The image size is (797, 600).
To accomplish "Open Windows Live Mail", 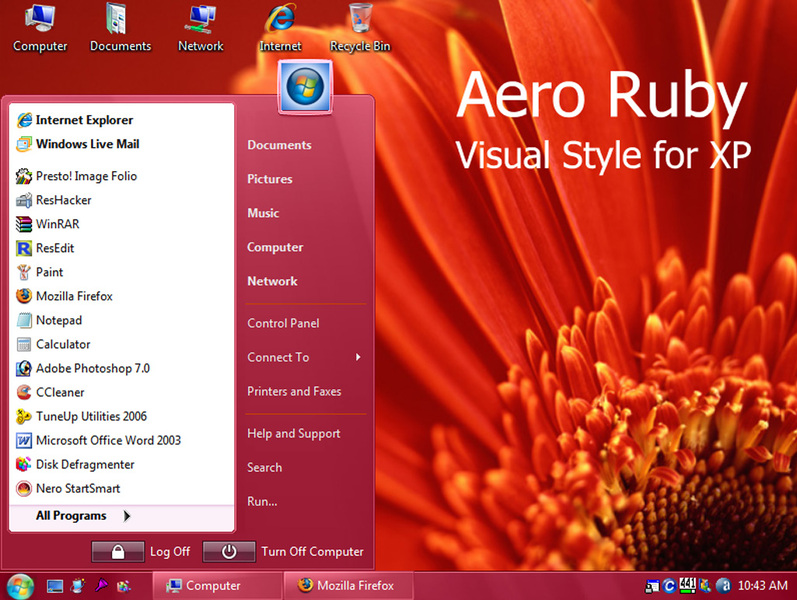I will 78,144.
